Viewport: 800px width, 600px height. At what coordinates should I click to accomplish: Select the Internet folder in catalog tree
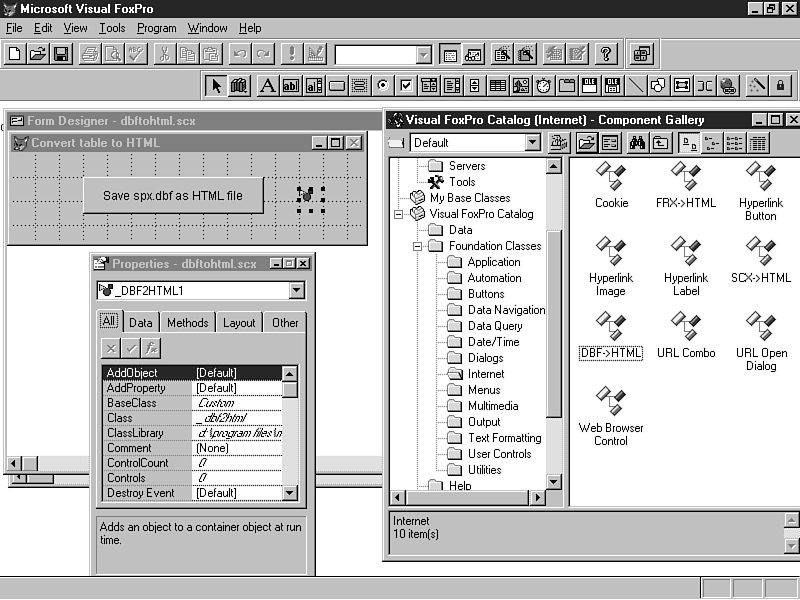tap(486, 374)
